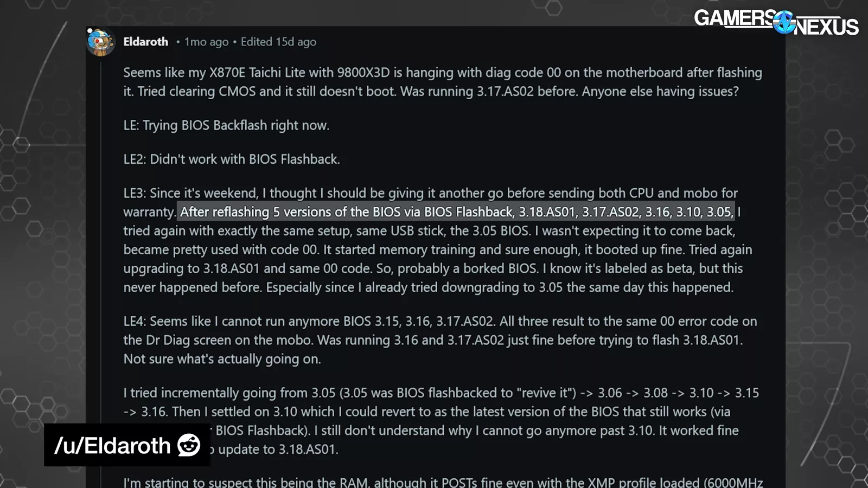The image size is (868, 488).
Task: Click the "1mo ago" comment timestamp
Action: pyautogui.click(x=206, y=42)
